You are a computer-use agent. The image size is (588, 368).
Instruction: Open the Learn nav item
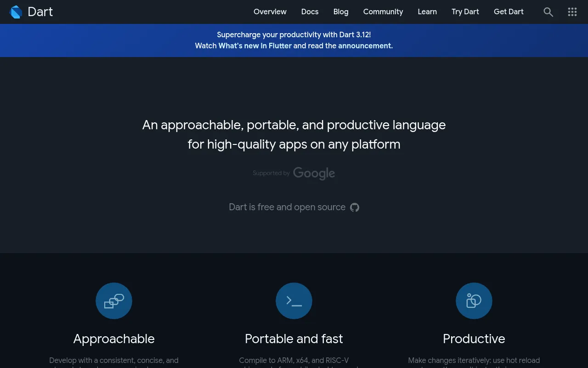(427, 12)
